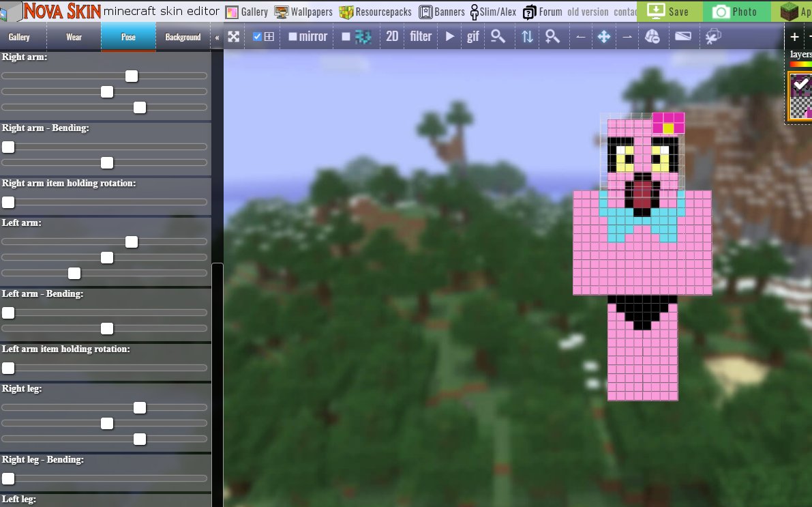Click the helmet remove icon
The width and height of the screenshot is (812, 507).
point(652,36)
